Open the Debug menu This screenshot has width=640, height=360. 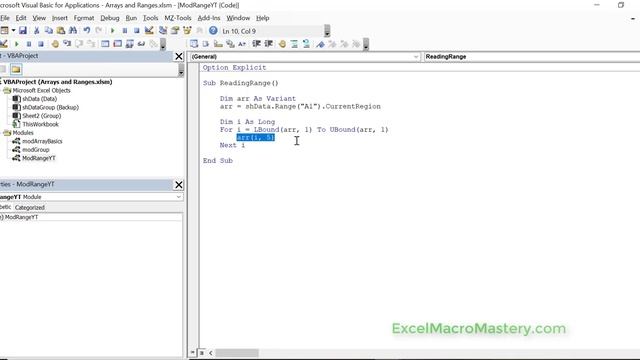(110, 18)
